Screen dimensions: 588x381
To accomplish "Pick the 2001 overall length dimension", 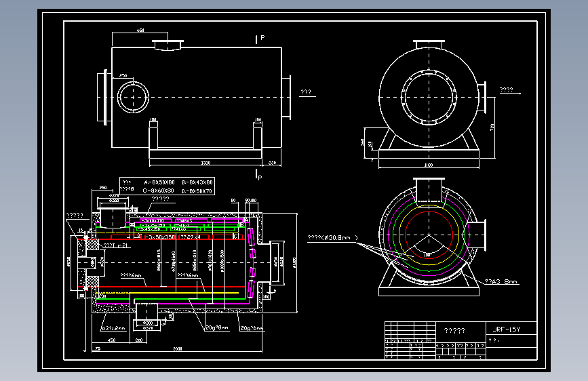I will tap(178, 348).
